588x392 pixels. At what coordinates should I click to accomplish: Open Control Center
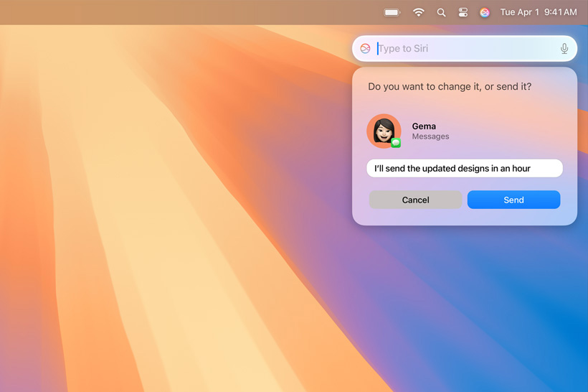coord(463,12)
